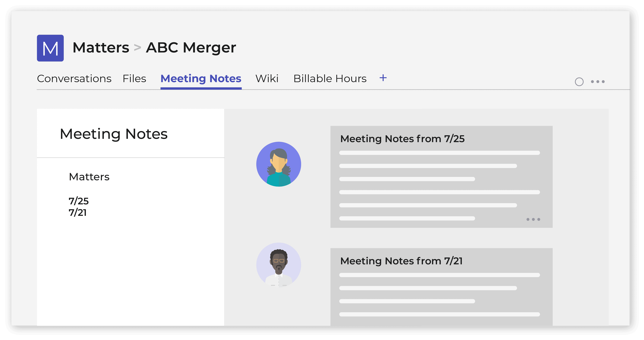Image resolution: width=644 pixels, height=340 pixels.
Task: Open more options on the 7/25 notes card
Action: point(533,219)
